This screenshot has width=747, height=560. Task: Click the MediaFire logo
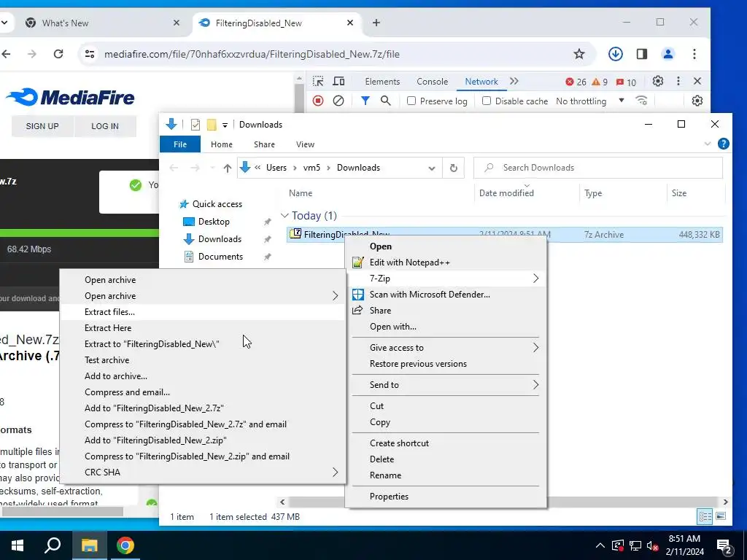coord(70,97)
